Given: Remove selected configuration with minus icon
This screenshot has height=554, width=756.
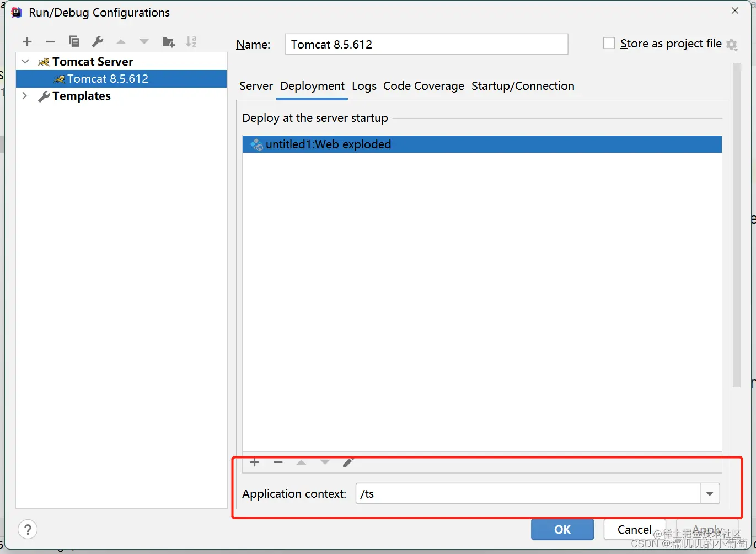Looking at the screenshot, I should pyautogui.click(x=50, y=42).
